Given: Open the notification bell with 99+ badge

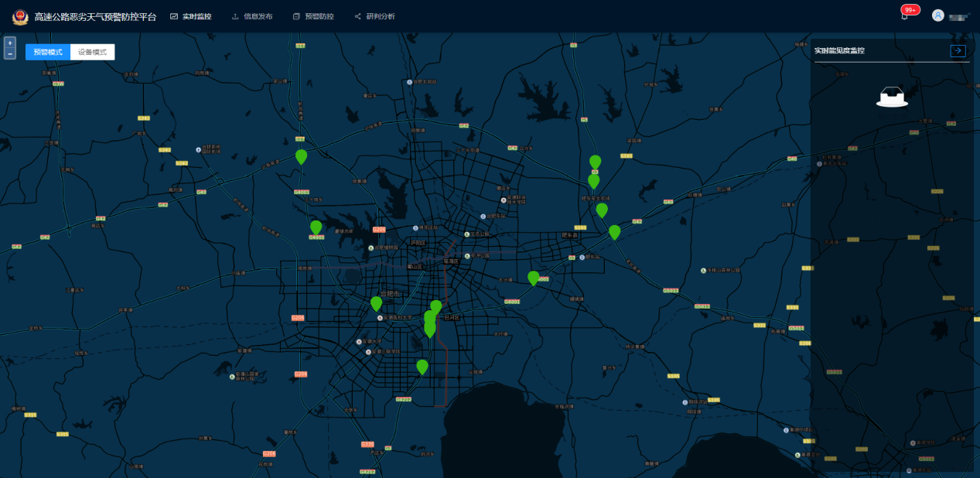Looking at the screenshot, I should 904,16.
